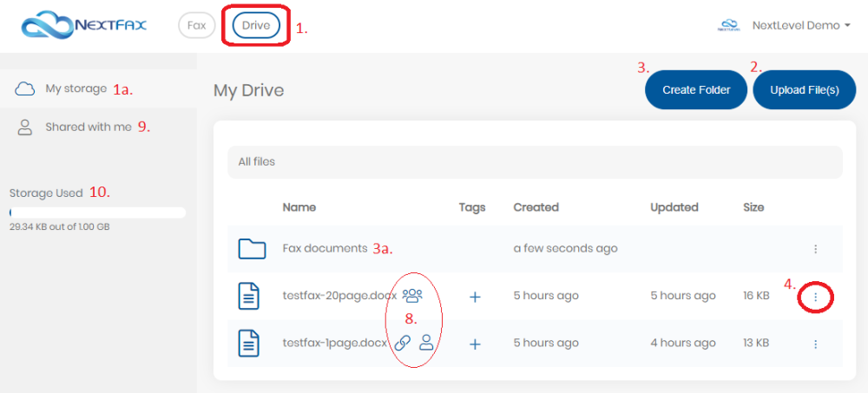The width and height of the screenshot is (868, 393).
Task: Open the testfax-20page.docx file name
Action: pos(339,296)
